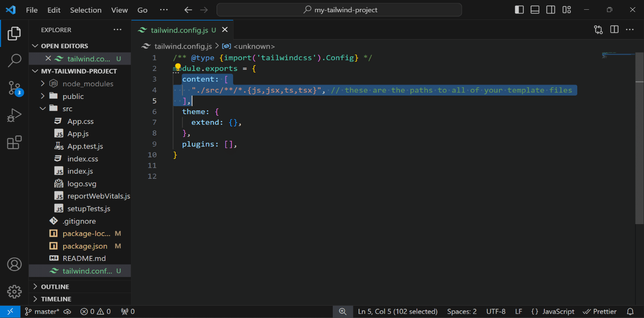Viewport: 644px width, 318px height.
Task: Open notifications bell icon
Action: [630, 312]
